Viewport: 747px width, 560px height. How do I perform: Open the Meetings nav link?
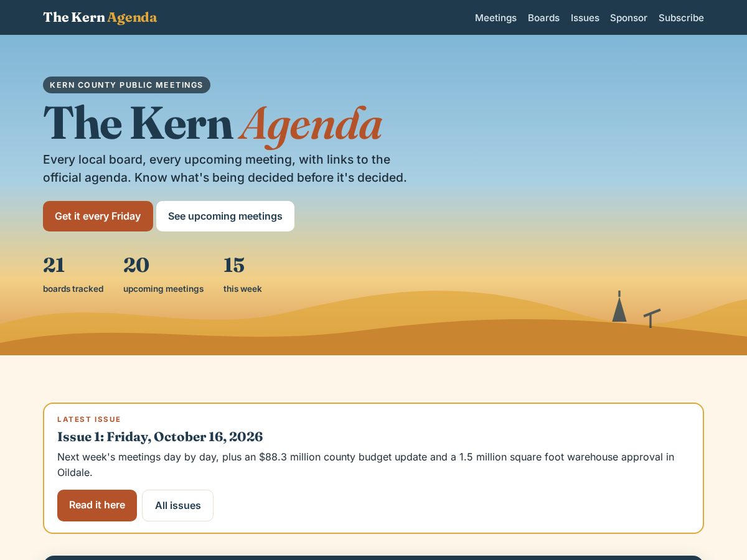coord(496,18)
